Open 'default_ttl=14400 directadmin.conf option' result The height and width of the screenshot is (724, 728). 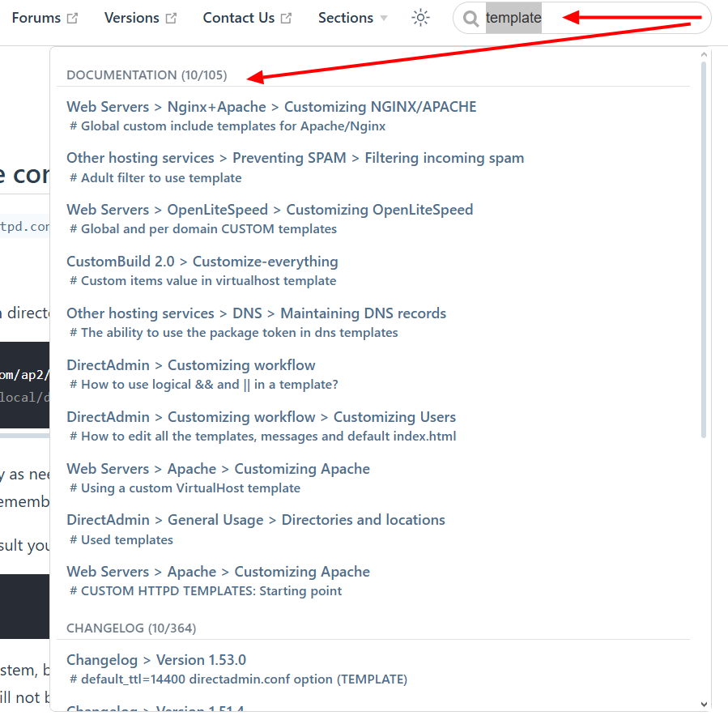click(238, 679)
